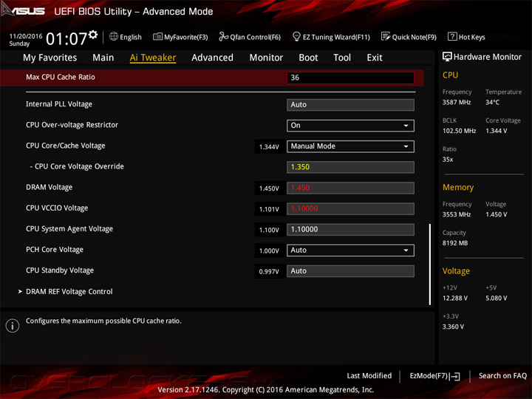Switch to the Boot tab
Image resolution: width=532 pixels, height=399 pixels.
pyautogui.click(x=308, y=58)
